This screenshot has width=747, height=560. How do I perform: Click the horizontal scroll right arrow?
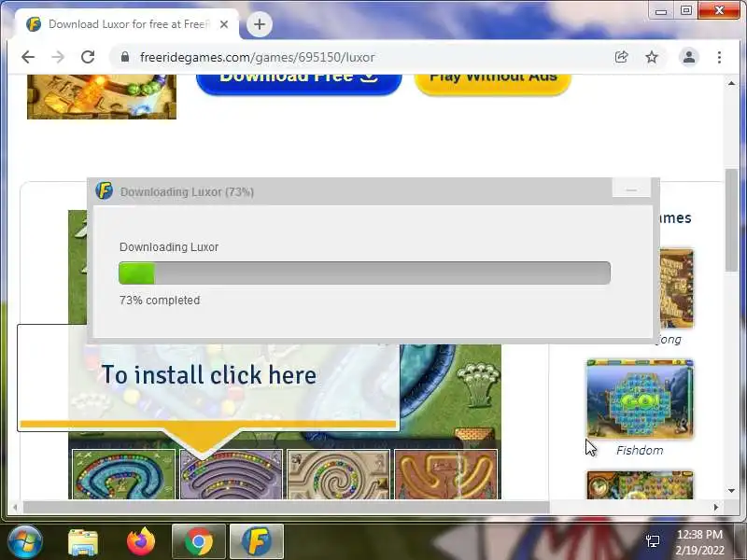715,508
